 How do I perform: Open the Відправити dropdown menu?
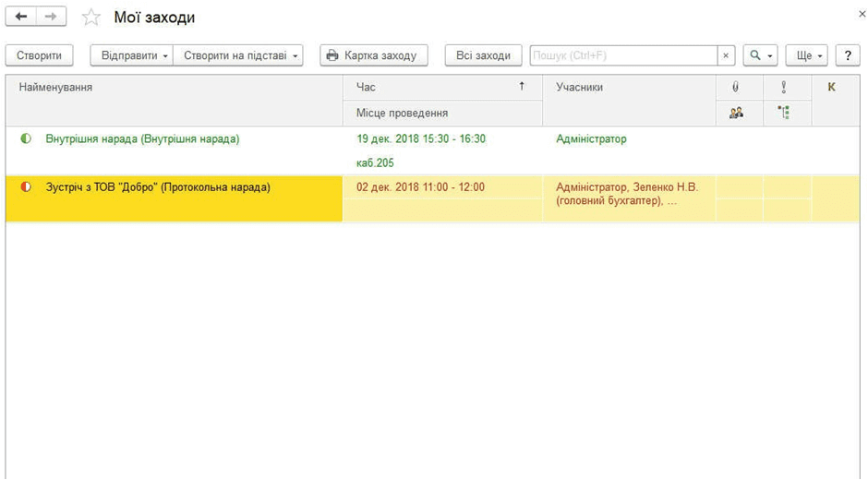pos(131,55)
